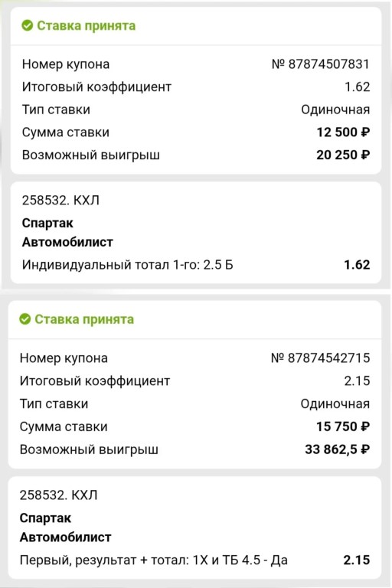
Task: Click coupon number 87874542715
Action: coord(320,358)
